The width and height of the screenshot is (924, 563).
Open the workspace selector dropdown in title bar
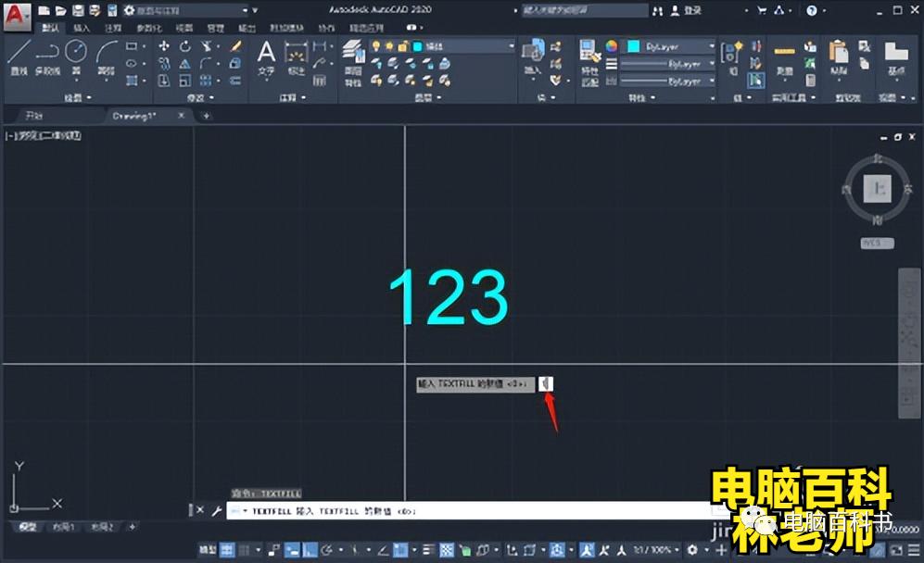click(187, 10)
